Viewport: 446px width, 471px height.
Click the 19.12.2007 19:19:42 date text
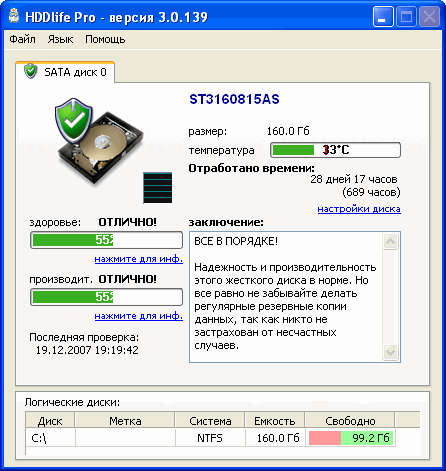click(x=87, y=350)
